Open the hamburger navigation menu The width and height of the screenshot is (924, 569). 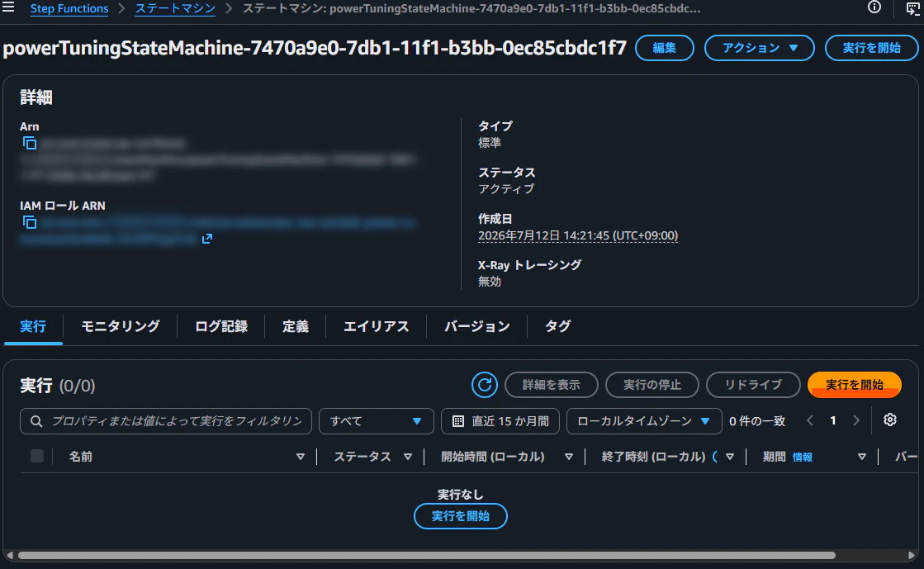click(8, 7)
